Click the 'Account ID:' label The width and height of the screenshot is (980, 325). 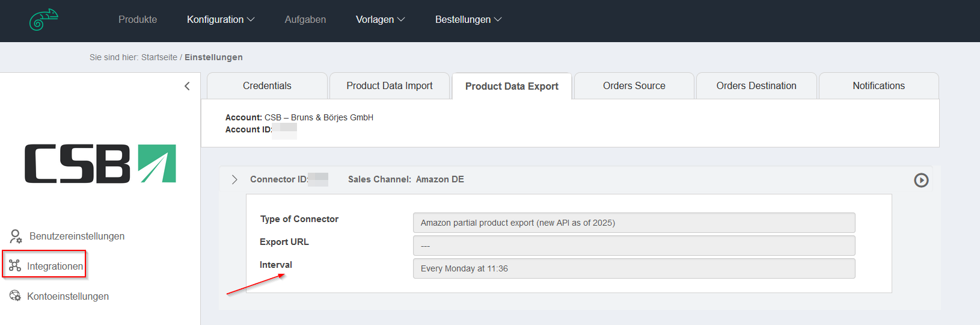pyautogui.click(x=249, y=129)
